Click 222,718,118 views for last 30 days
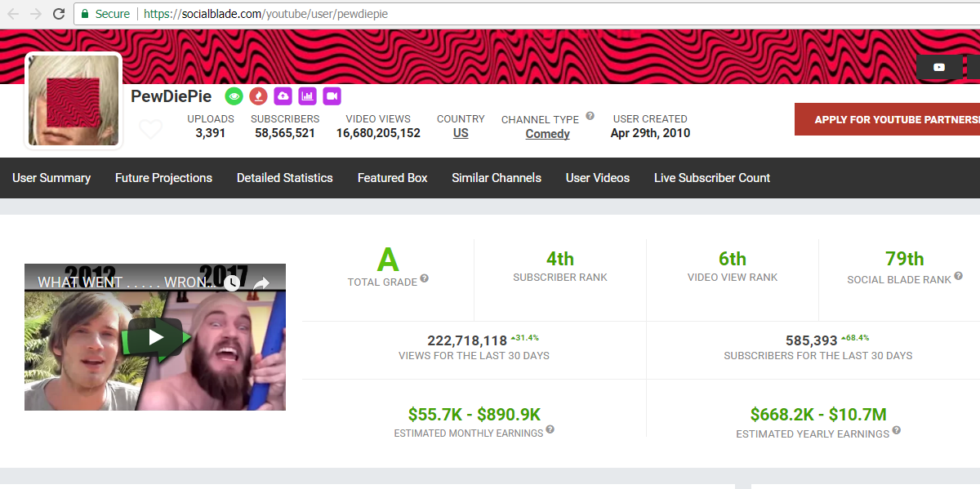The image size is (980, 489). point(467,340)
